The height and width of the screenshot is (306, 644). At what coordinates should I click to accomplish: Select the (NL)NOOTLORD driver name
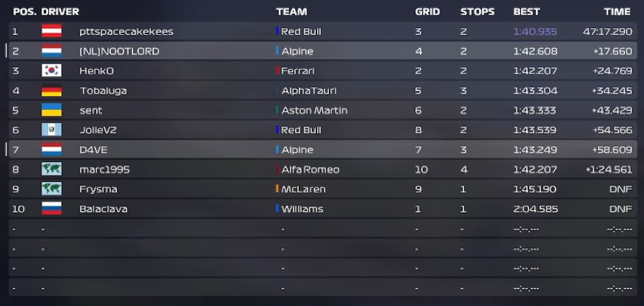[x=119, y=52]
